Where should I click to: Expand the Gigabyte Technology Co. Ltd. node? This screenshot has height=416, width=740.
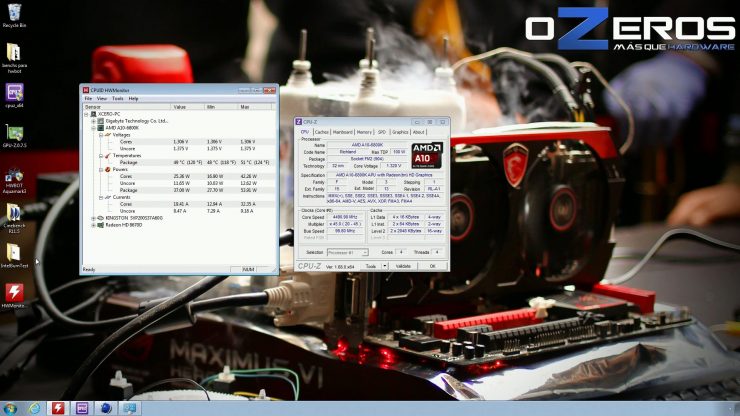(93, 121)
